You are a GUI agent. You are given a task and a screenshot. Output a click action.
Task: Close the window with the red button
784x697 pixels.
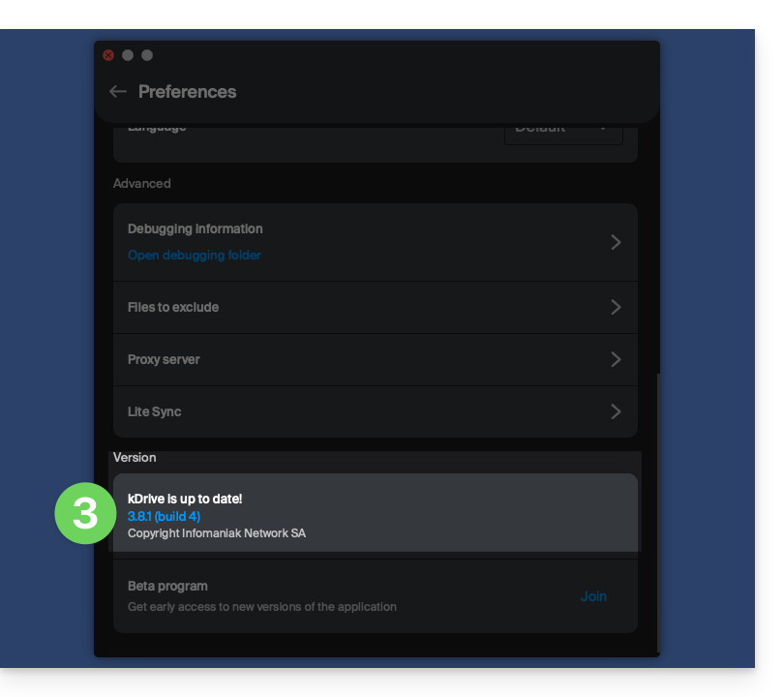pyautogui.click(x=108, y=55)
